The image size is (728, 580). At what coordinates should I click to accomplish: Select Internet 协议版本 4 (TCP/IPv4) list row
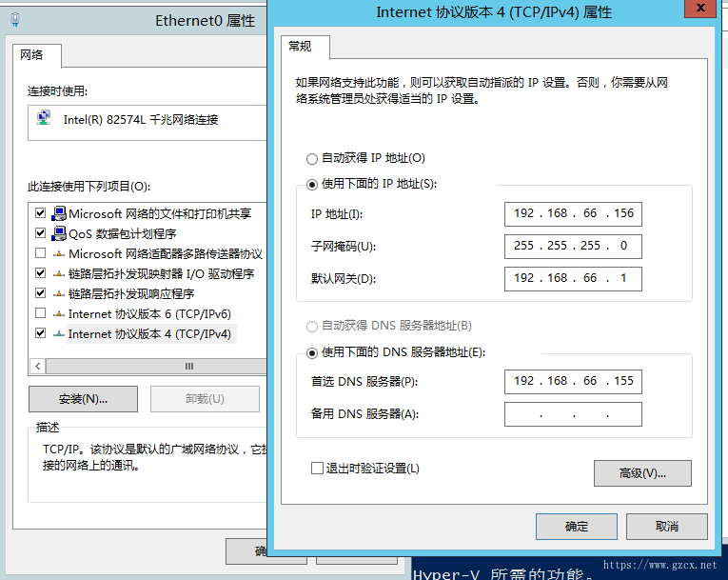pos(148,333)
